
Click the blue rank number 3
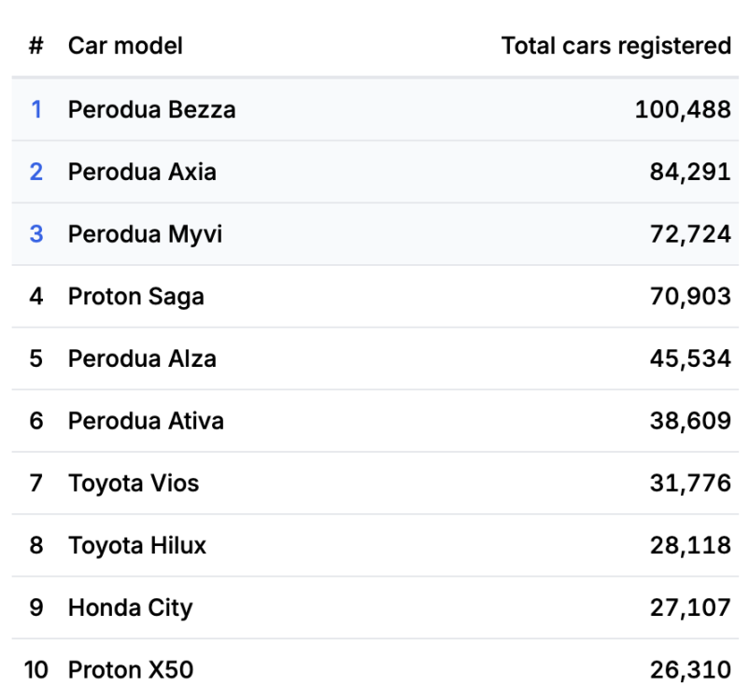pos(36,234)
